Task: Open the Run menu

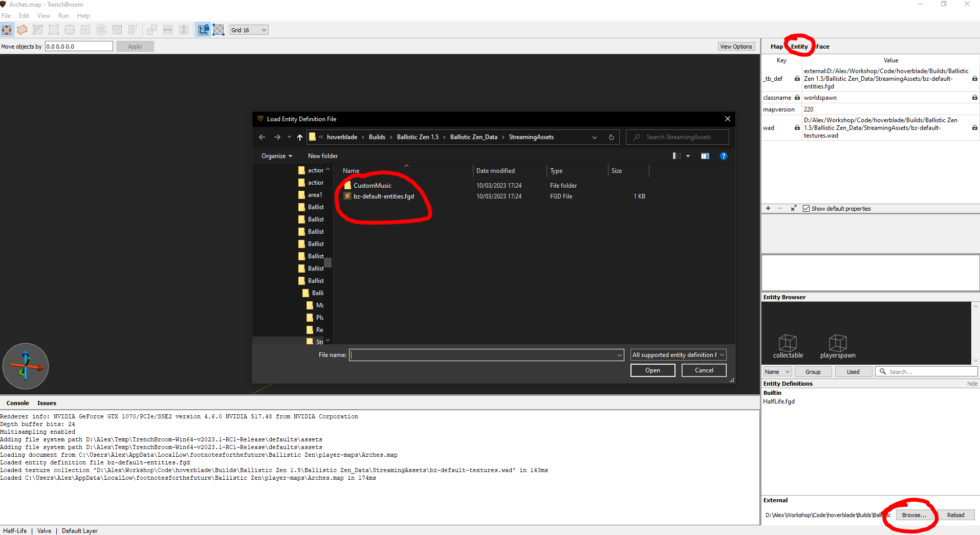Action: click(x=63, y=16)
